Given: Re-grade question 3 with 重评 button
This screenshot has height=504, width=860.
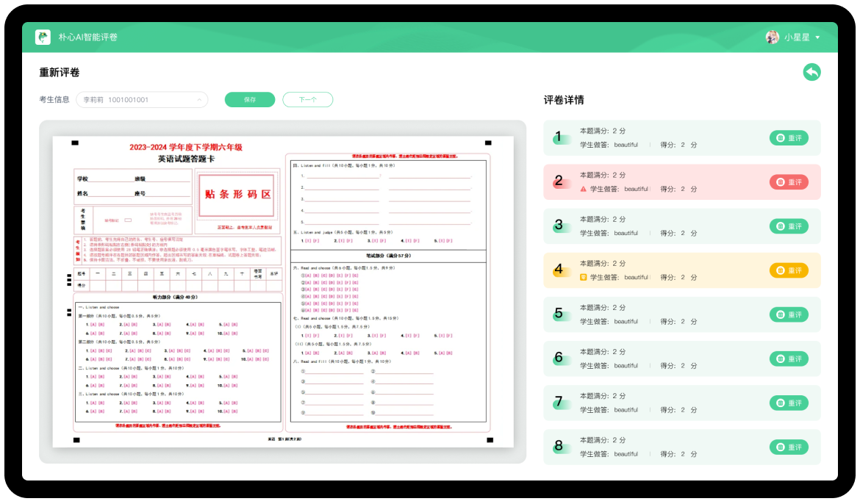Looking at the screenshot, I should pos(789,226).
